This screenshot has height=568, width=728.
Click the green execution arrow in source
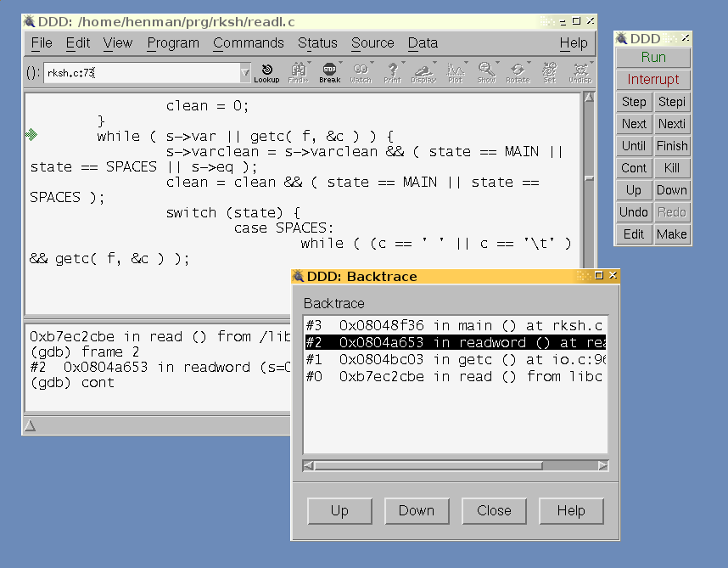pos(31,135)
